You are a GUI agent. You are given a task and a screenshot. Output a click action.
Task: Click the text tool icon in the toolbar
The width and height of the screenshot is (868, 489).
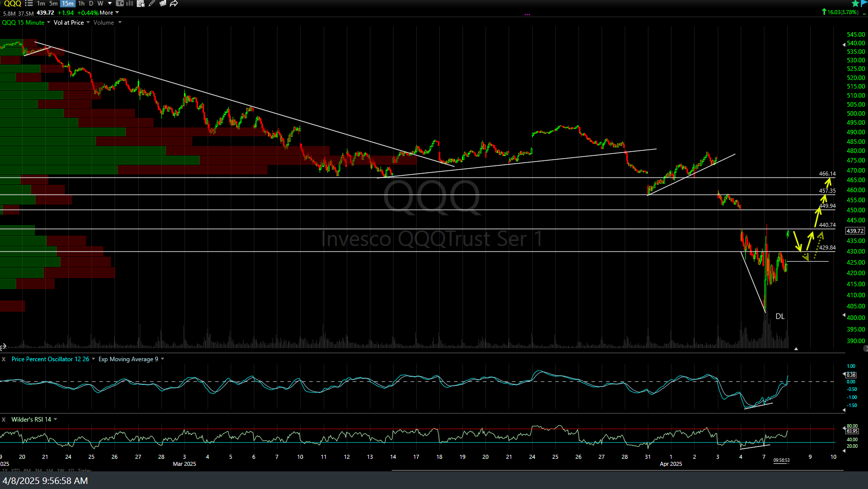(120, 4)
